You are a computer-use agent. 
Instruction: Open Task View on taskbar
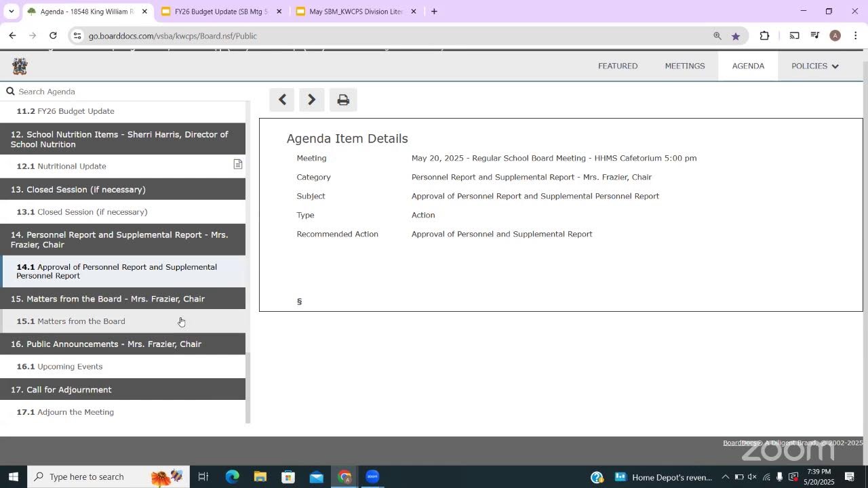(203, 476)
